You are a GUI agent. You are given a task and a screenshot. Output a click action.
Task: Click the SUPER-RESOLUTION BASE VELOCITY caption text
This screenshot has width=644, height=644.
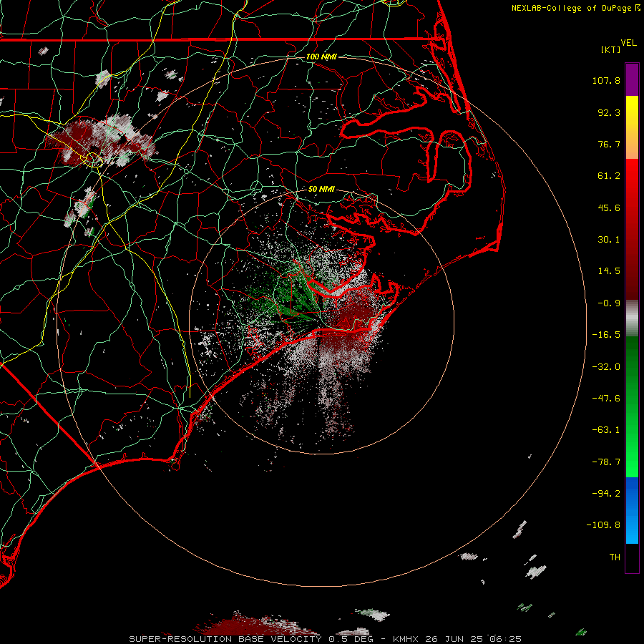click(225, 639)
